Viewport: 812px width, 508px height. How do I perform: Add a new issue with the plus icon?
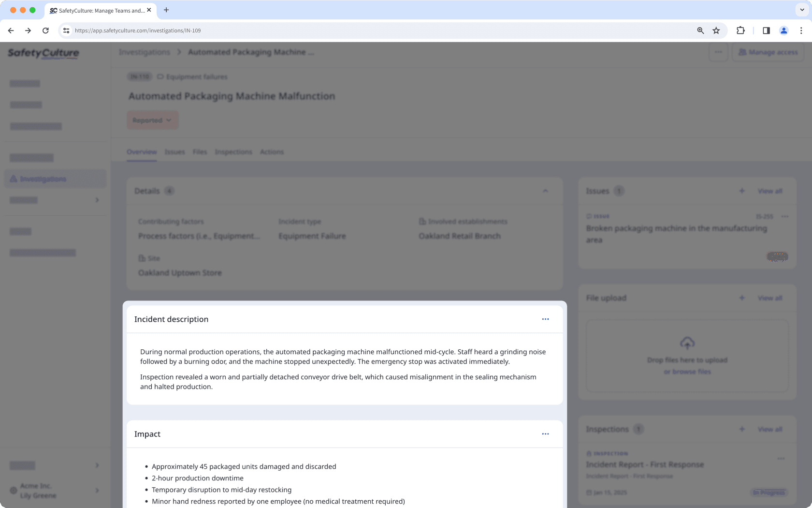point(742,191)
